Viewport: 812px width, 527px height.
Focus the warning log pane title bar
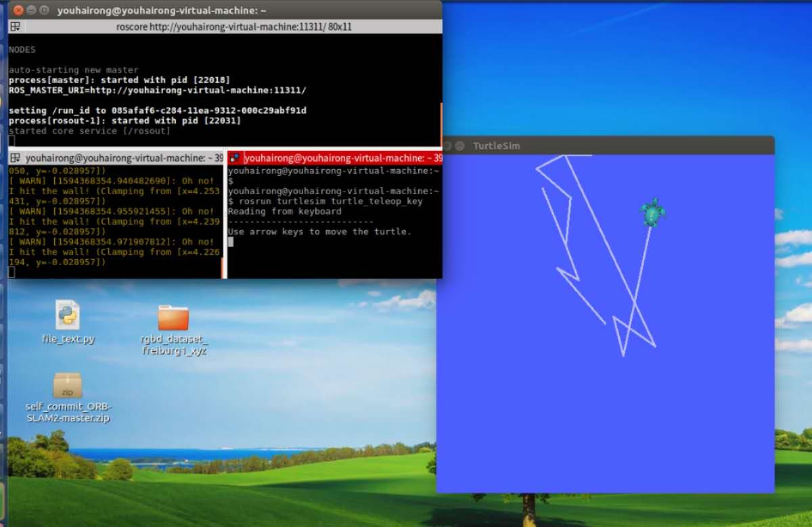point(116,158)
